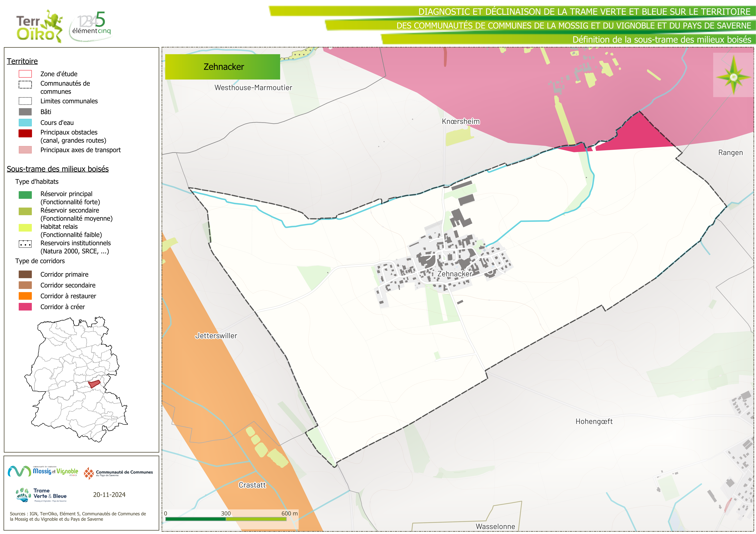Click the Zone d'étude red outlined box
This screenshot has width=756, height=534.
click(25, 74)
